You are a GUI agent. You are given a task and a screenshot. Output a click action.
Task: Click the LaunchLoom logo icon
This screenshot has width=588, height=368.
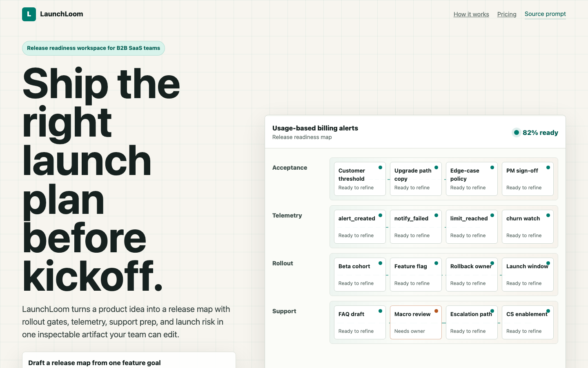(x=29, y=14)
